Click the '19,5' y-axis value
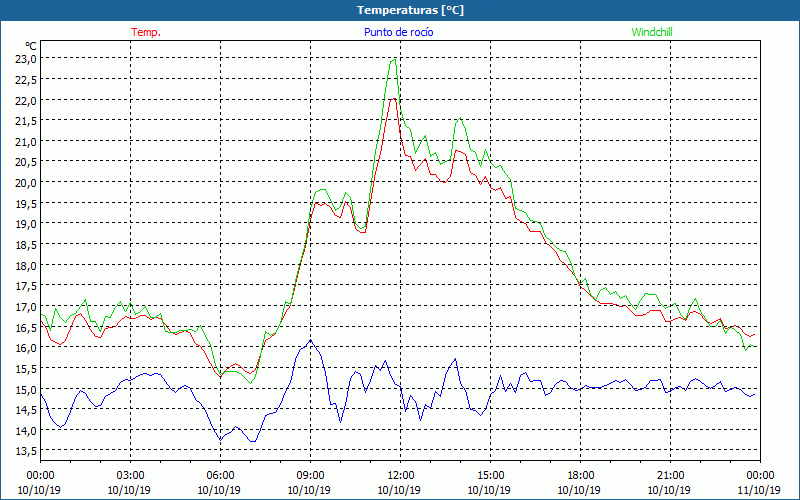Viewport: 800px width, 500px height. click(26, 204)
